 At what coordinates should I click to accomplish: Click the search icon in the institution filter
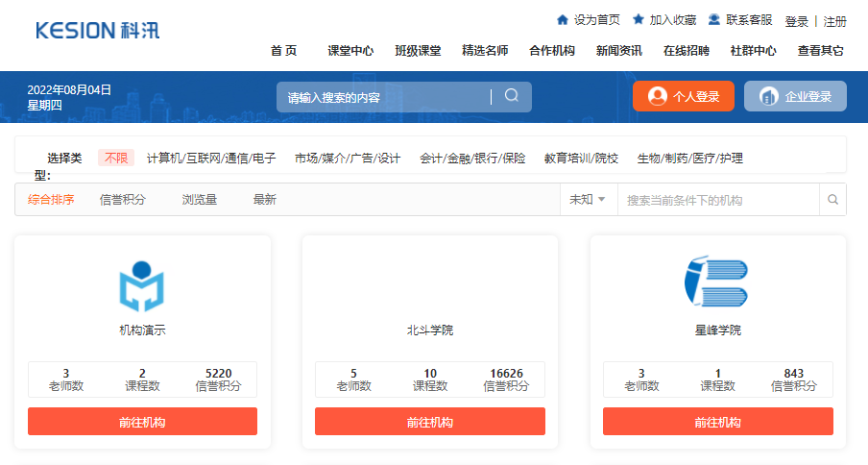click(832, 200)
